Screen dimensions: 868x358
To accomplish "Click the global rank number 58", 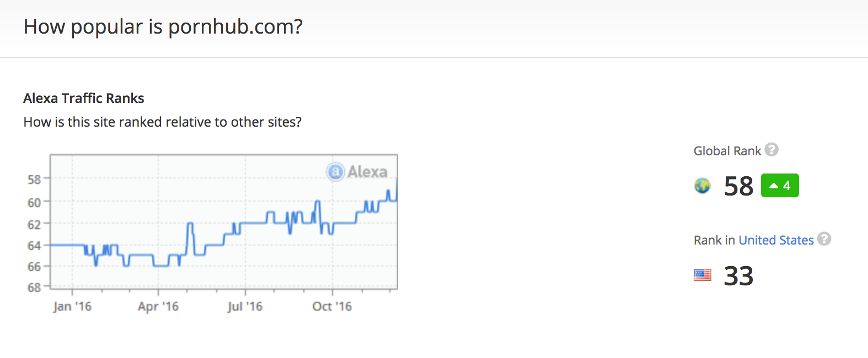I will pyautogui.click(x=738, y=186).
